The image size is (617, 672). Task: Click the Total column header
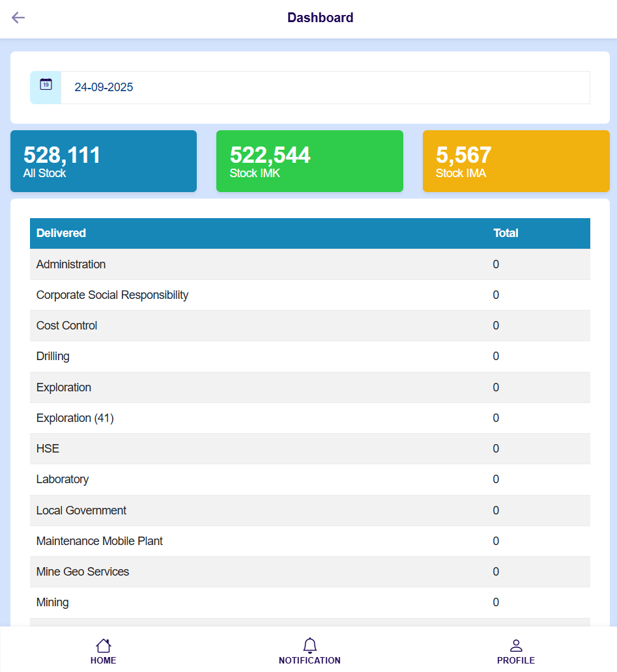point(506,233)
